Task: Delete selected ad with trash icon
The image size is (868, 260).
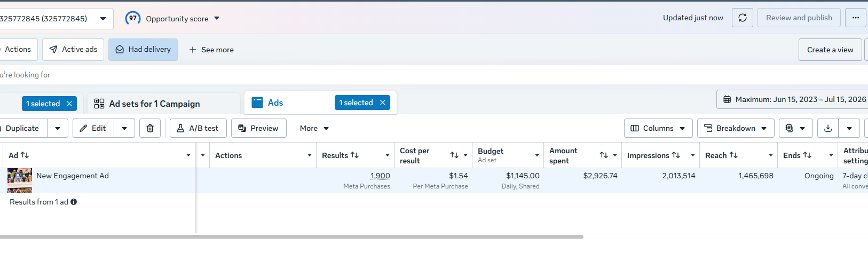Action: tap(150, 128)
